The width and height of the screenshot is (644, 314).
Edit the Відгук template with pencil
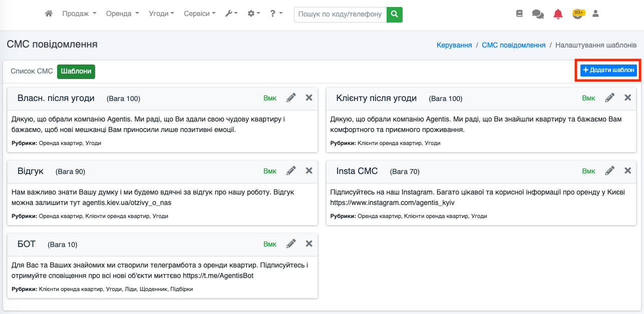(291, 171)
